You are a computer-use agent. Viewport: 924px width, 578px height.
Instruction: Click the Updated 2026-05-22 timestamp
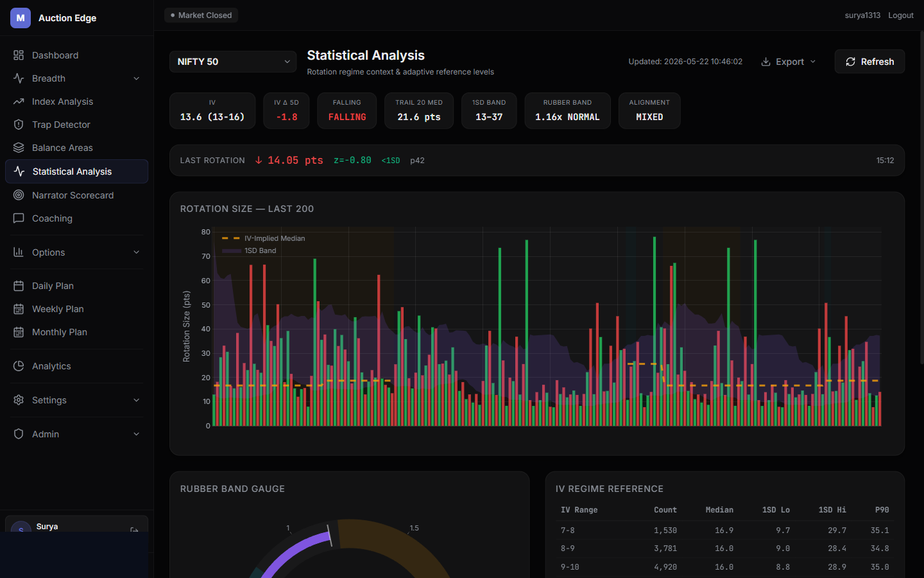pyautogui.click(x=685, y=62)
